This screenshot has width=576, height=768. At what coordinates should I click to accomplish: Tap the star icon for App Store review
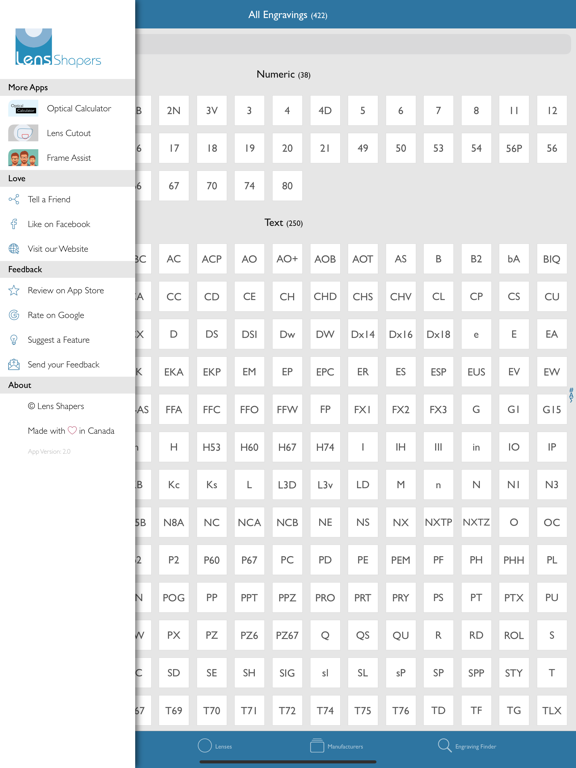tap(14, 290)
